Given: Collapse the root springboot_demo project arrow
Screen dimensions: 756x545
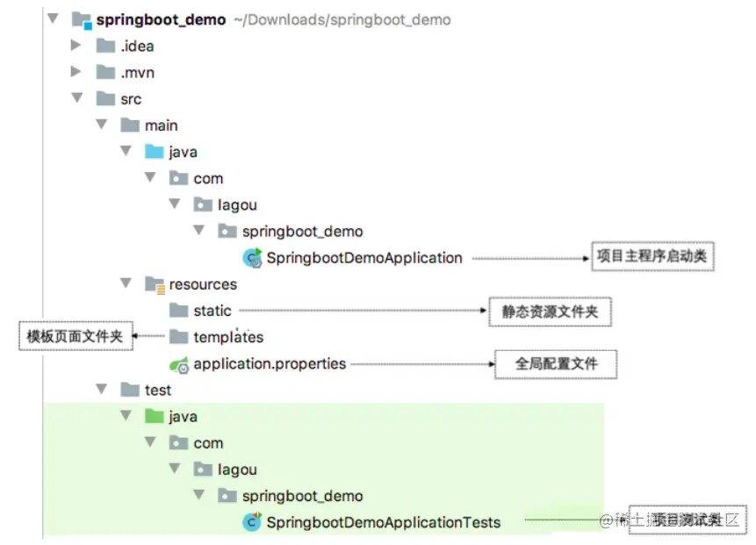Looking at the screenshot, I should point(53,18).
